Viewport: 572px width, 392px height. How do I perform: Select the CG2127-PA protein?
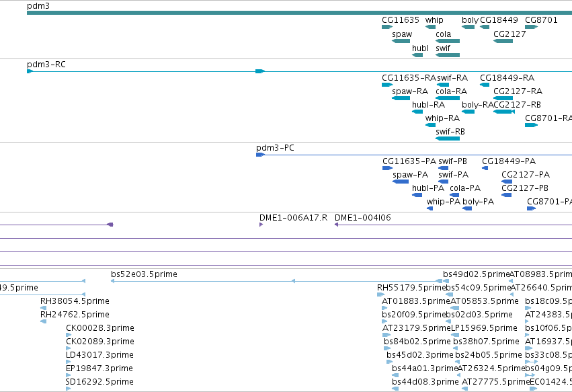pyautogui.click(x=507, y=182)
